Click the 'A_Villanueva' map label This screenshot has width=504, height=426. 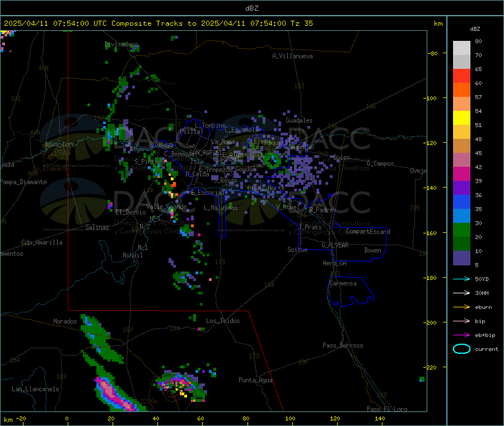click(x=292, y=56)
